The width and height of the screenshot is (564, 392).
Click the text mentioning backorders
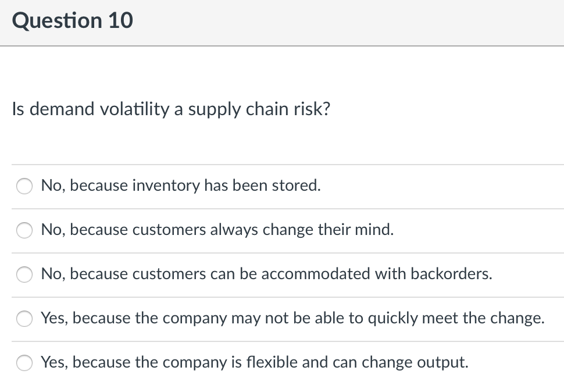point(267,274)
